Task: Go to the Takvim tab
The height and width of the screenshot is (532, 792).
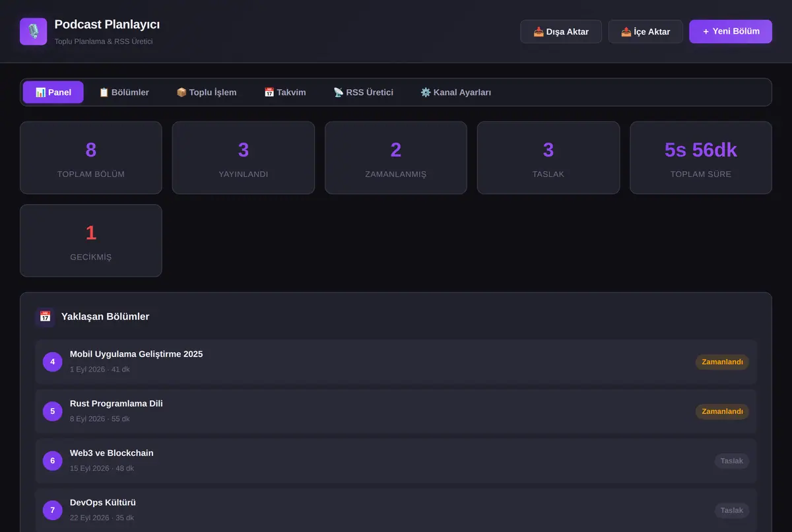Action: (x=285, y=92)
